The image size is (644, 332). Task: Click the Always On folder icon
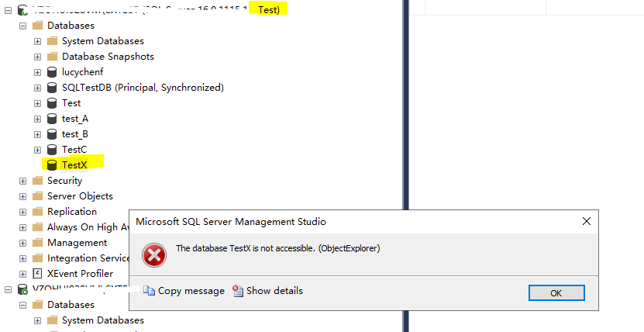click(x=37, y=227)
